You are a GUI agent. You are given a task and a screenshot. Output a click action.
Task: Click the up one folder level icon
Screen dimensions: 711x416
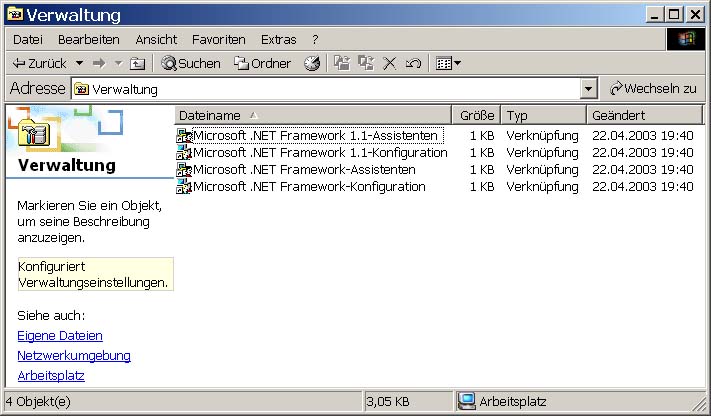click(x=137, y=63)
